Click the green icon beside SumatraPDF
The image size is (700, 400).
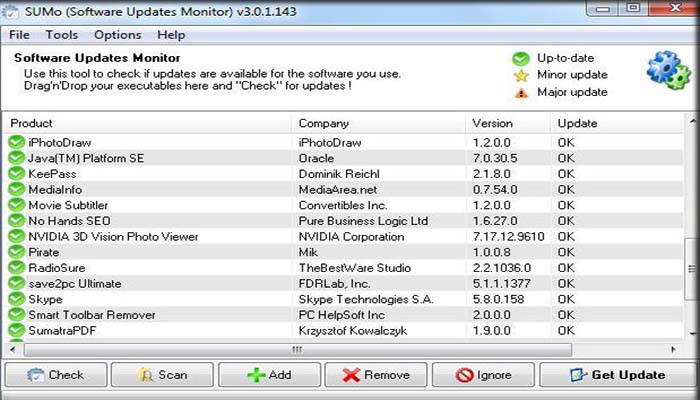click(x=17, y=330)
